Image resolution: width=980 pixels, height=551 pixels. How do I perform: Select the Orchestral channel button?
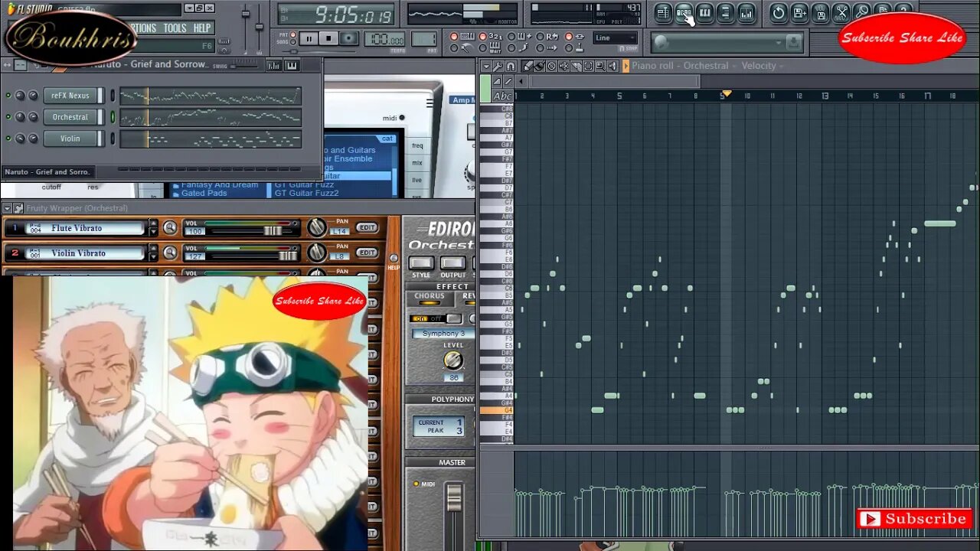[70, 117]
